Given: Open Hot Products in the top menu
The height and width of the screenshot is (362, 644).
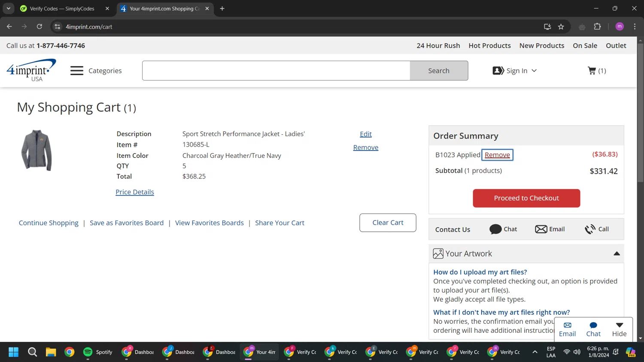Looking at the screenshot, I should [x=489, y=45].
